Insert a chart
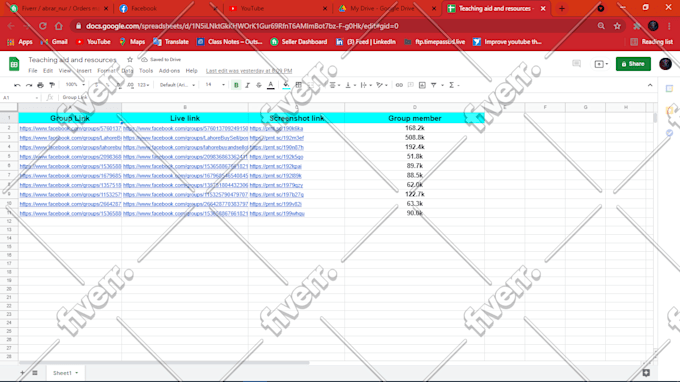This screenshot has width=680, height=382. point(422,85)
